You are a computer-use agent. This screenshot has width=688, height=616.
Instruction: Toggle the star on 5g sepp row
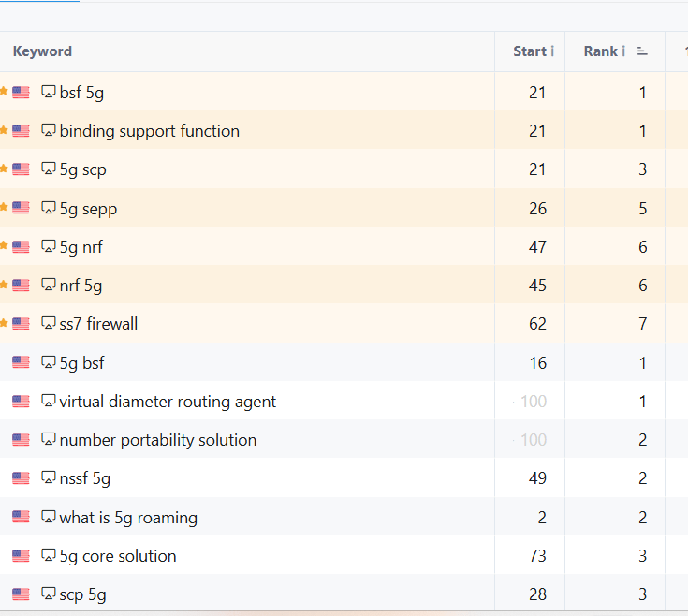(4, 208)
